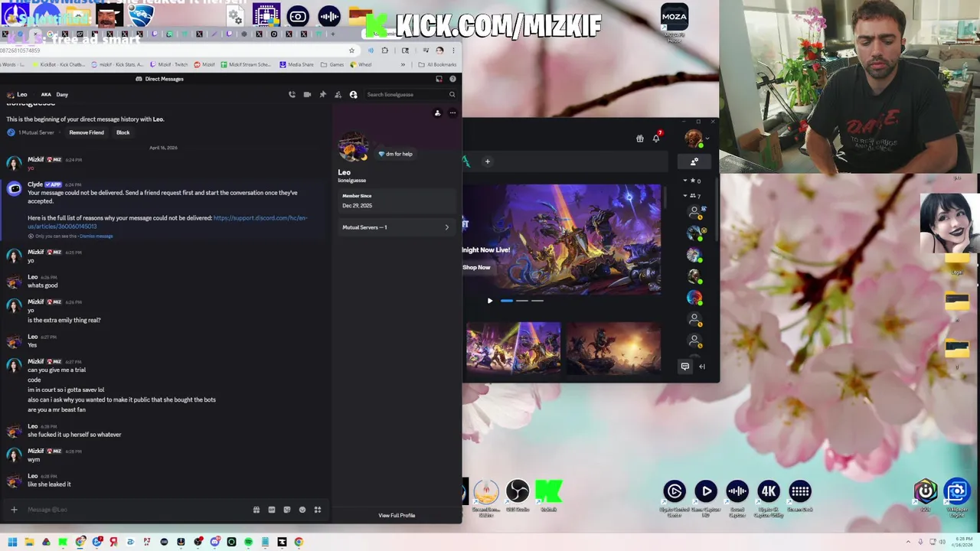
Task: Open Spotify from the taskbar
Action: pos(248,542)
